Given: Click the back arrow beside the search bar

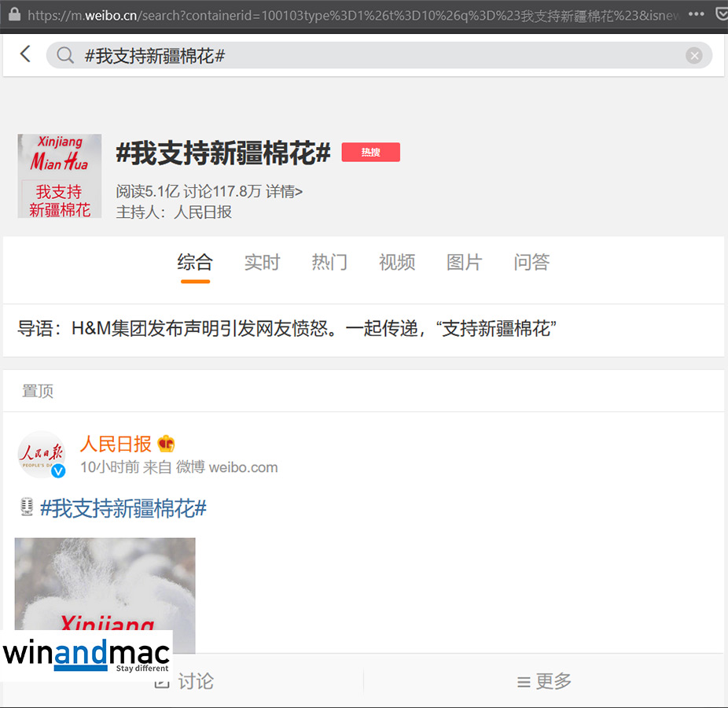Looking at the screenshot, I should point(25,54).
